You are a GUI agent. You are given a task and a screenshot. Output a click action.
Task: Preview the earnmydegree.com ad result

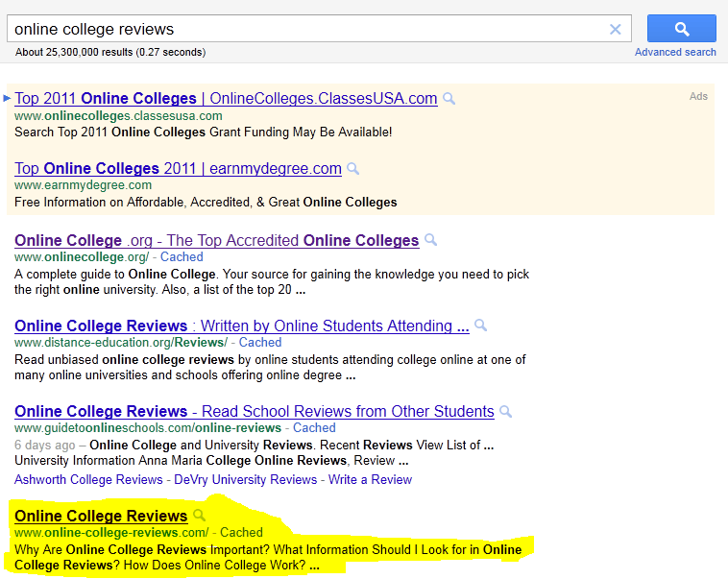point(352,168)
